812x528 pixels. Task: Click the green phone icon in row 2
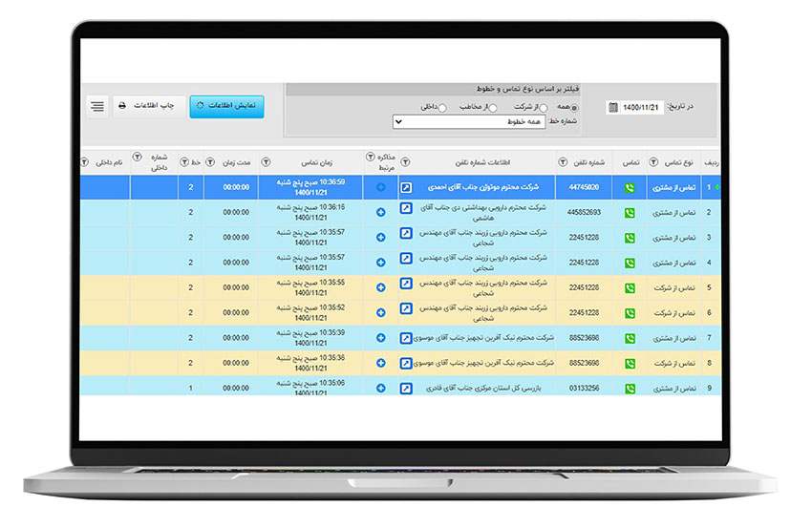(630, 212)
